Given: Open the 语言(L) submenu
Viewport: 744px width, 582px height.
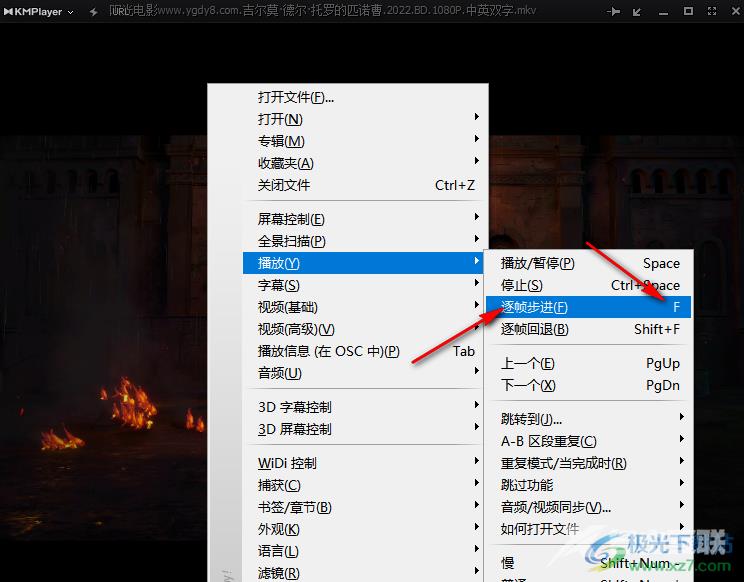Looking at the screenshot, I should click(x=365, y=551).
